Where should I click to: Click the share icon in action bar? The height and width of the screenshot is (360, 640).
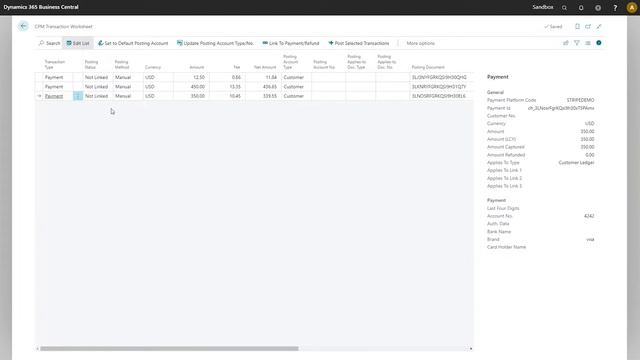(x=566, y=43)
